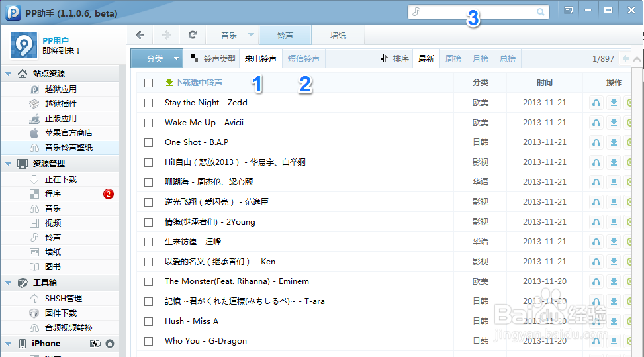Click the search magnifier icon
The image size is (644, 357).
(541, 12)
